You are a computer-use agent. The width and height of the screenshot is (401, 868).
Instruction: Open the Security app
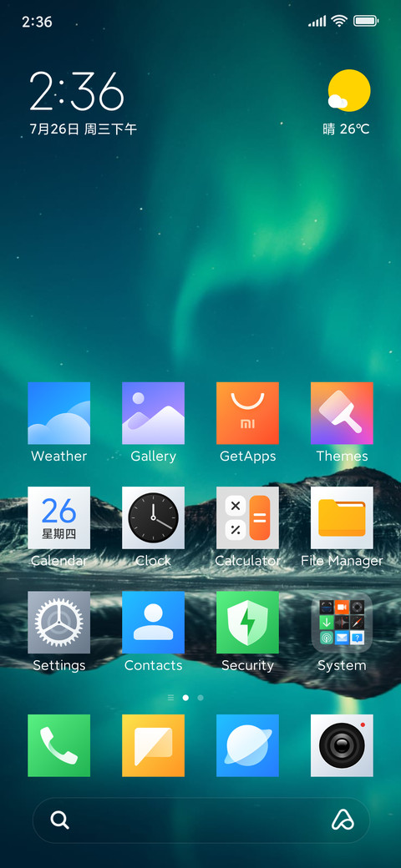coord(247,623)
